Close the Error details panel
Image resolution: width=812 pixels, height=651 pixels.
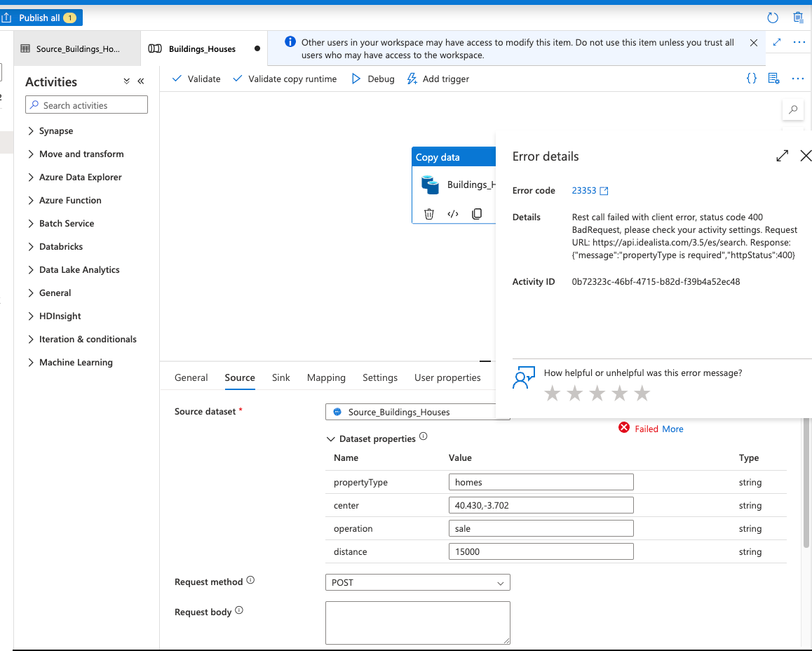click(x=805, y=156)
